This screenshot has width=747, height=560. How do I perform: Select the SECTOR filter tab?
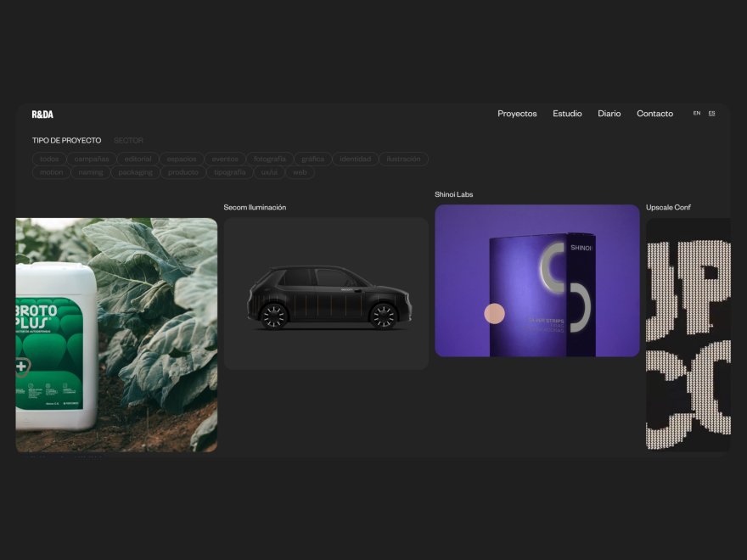pos(128,141)
